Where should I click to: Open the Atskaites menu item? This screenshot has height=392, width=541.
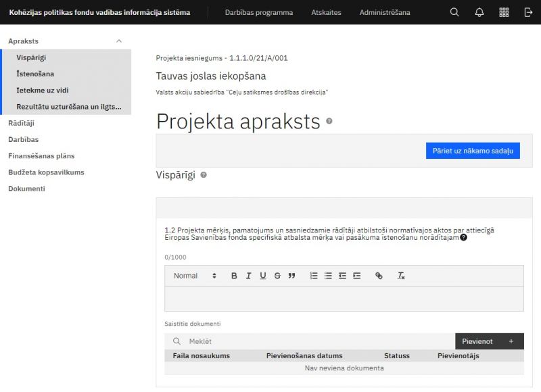coord(326,12)
